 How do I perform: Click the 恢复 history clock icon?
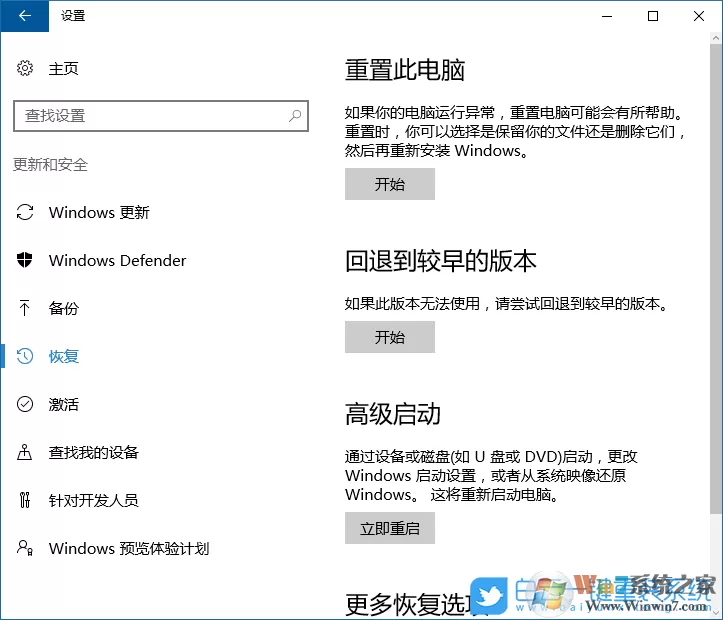pos(25,356)
